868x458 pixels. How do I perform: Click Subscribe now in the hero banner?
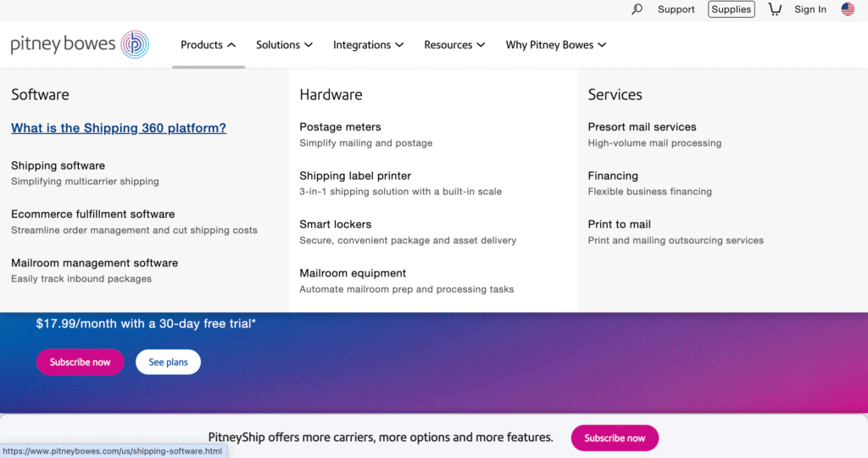pos(81,362)
